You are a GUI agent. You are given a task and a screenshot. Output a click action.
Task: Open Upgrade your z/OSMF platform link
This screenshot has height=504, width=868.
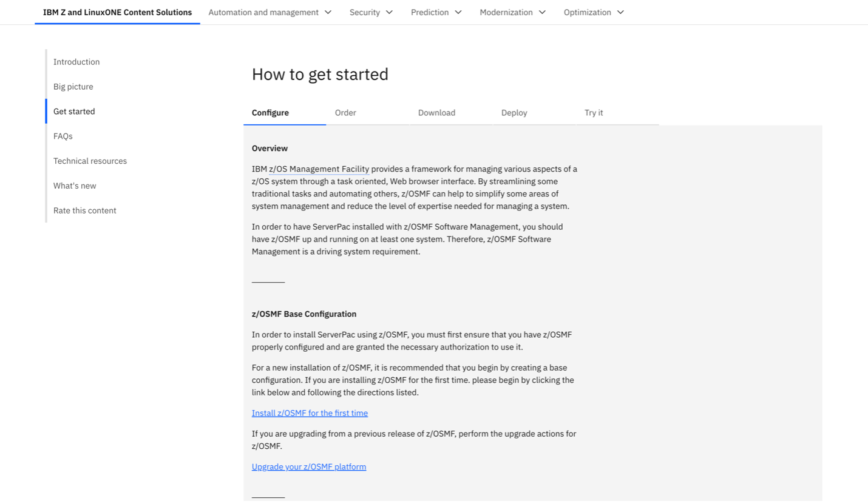[309, 467]
